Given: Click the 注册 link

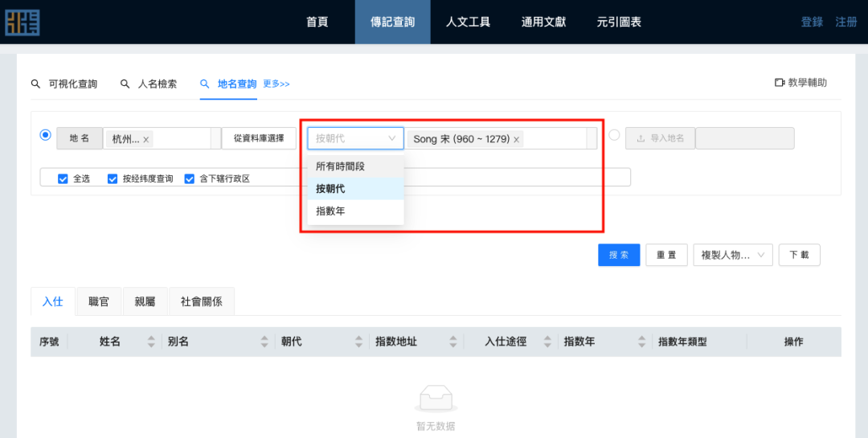Looking at the screenshot, I should [846, 23].
